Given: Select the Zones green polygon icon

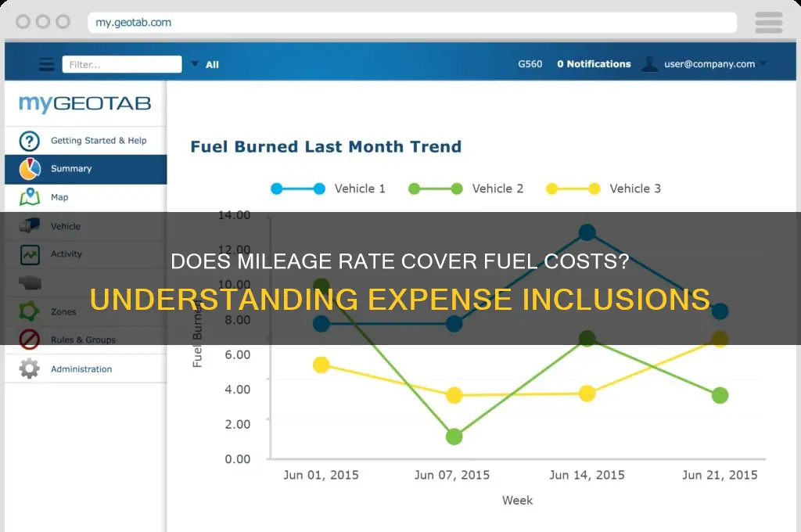Looking at the screenshot, I should point(29,311).
